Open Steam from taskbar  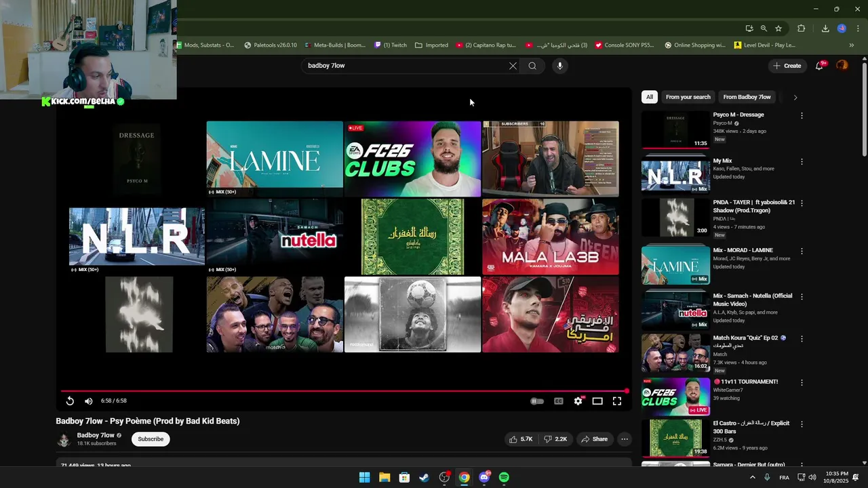424,477
